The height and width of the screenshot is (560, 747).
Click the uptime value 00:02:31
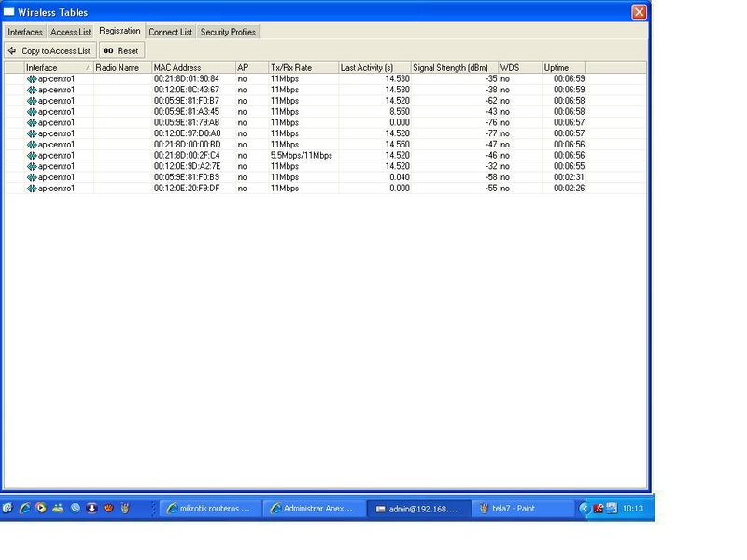(569, 177)
